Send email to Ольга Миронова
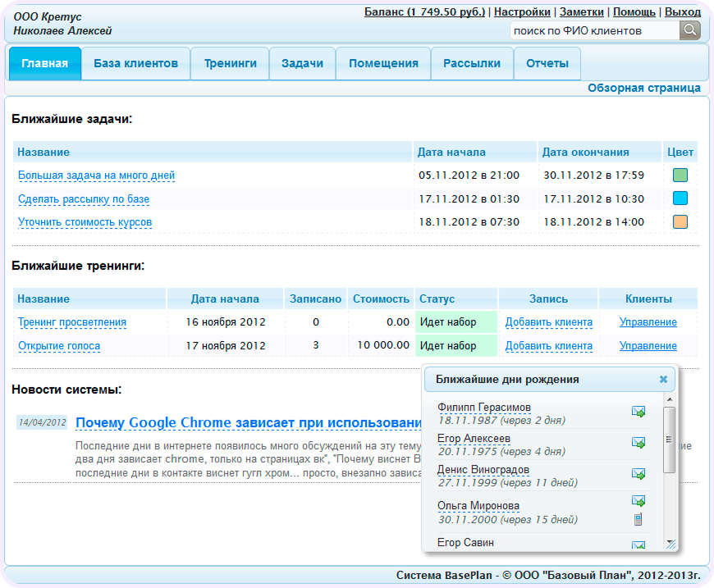This screenshot has height=588, width=714. pyautogui.click(x=638, y=501)
